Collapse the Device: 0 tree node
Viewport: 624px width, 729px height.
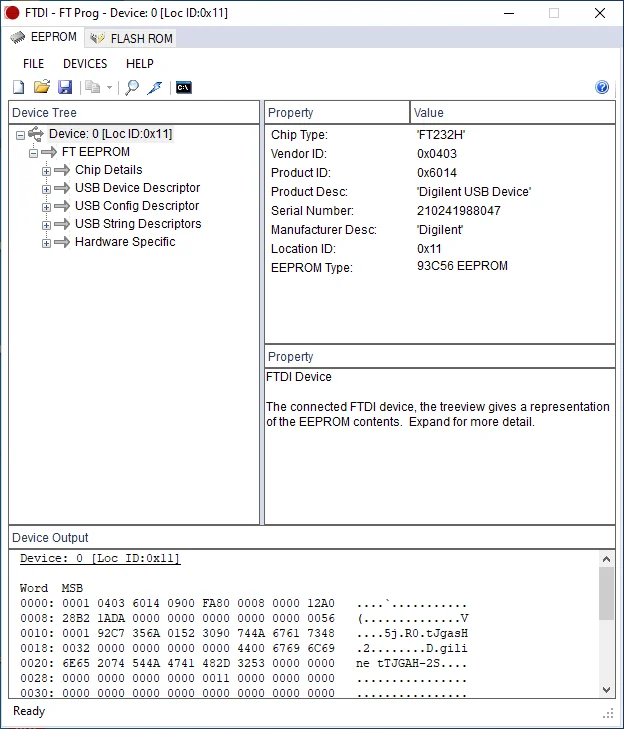click(x=20, y=135)
